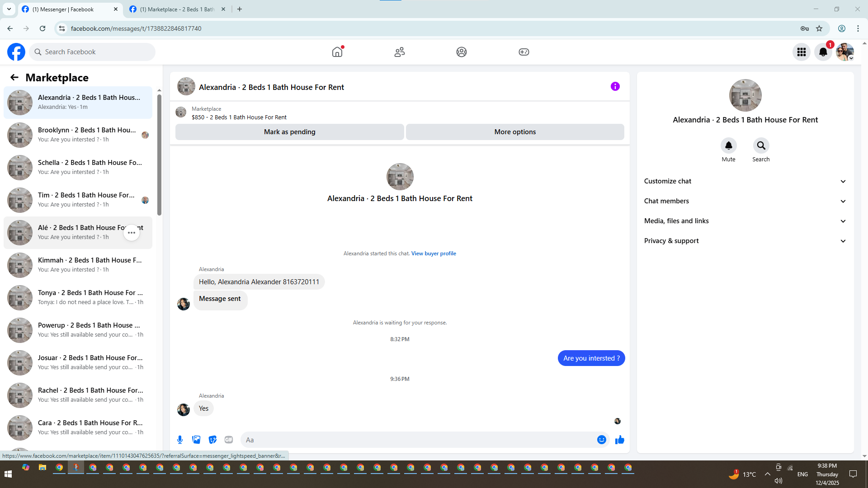Open the Facebook menu grid icon
The image size is (868, 488).
[x=801, y=52]
